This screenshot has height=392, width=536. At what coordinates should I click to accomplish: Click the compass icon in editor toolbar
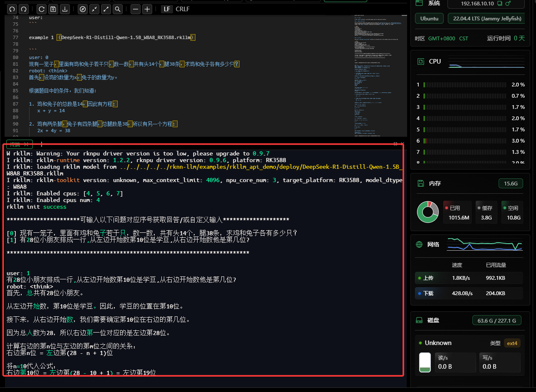pyautogui.click(x=83, y=9)
